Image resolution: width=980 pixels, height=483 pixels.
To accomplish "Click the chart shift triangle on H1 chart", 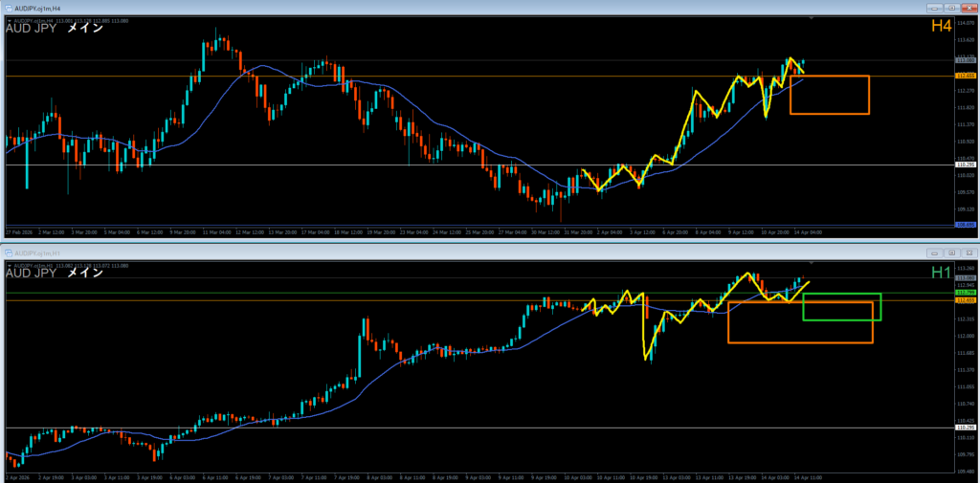I will click(813, 262).
